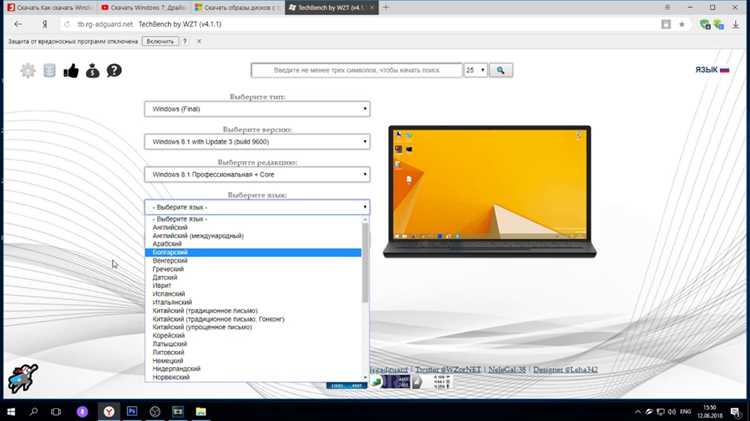Switch to the 'Скачать образы дисков' tab
Image resolution: width=750 pixels, height=421 pixels.
coord(238,8)
